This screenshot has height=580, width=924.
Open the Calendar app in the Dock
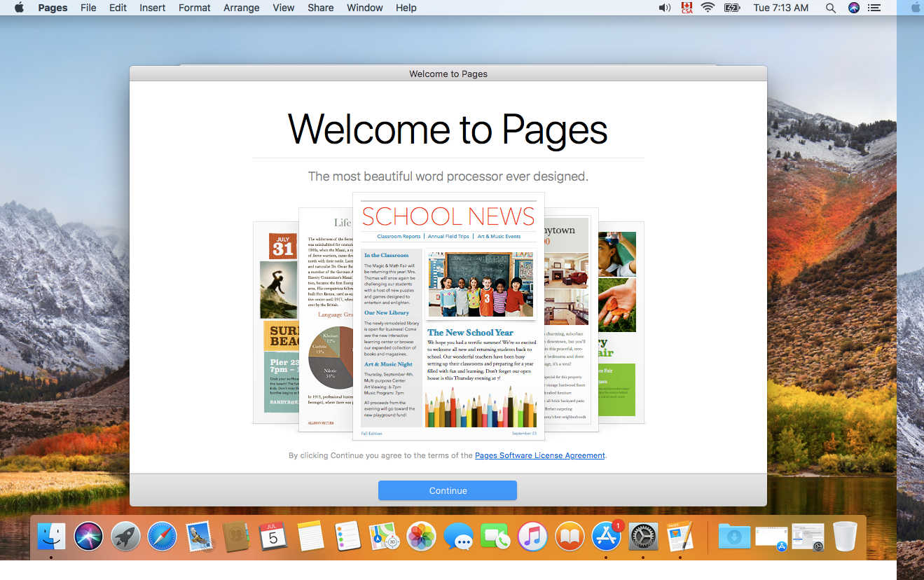coord(273,537)
